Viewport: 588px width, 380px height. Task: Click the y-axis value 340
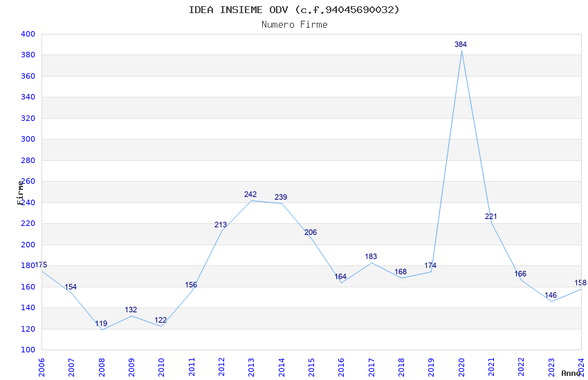(x=28, y=97)
